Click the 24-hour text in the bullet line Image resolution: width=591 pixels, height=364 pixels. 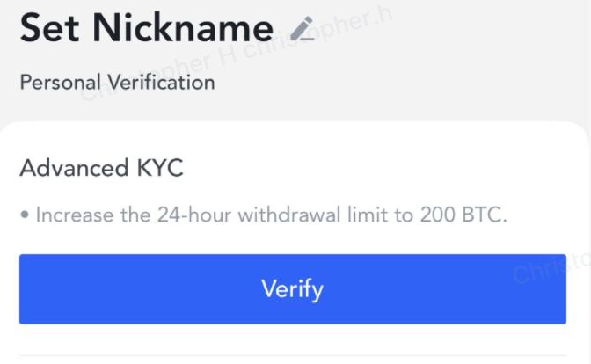point(194,215)
